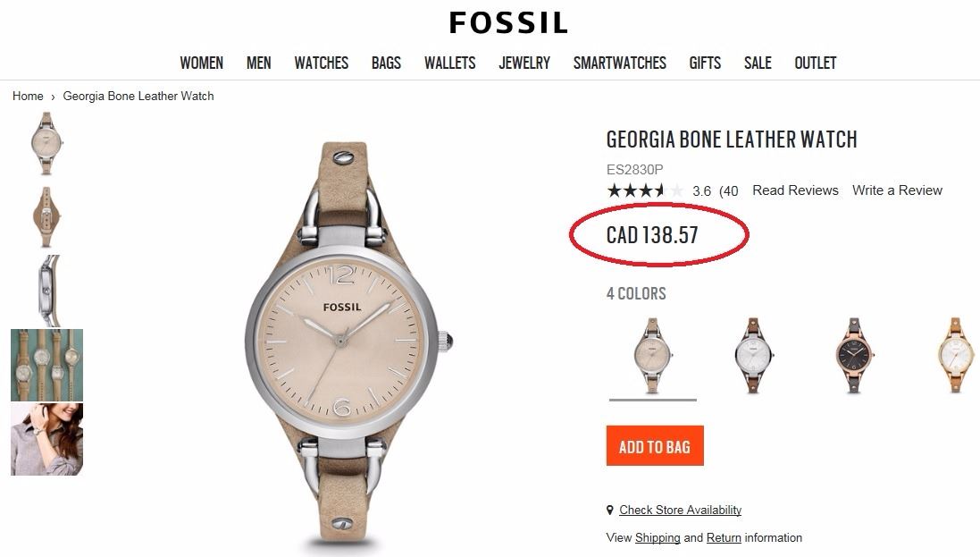
Task: Read Reviews for this watch
Action: click(x=795, y=190)
